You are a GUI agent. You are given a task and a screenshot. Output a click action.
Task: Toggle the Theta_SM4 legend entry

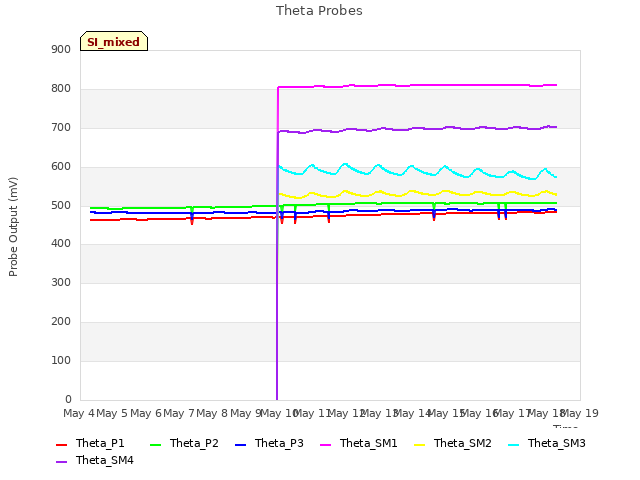[95, 460]
